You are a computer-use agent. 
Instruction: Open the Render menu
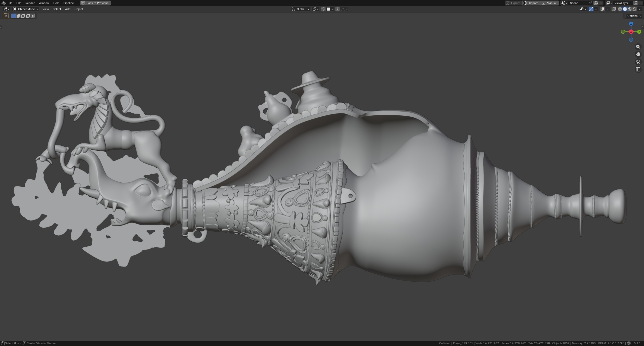(30, 3)
